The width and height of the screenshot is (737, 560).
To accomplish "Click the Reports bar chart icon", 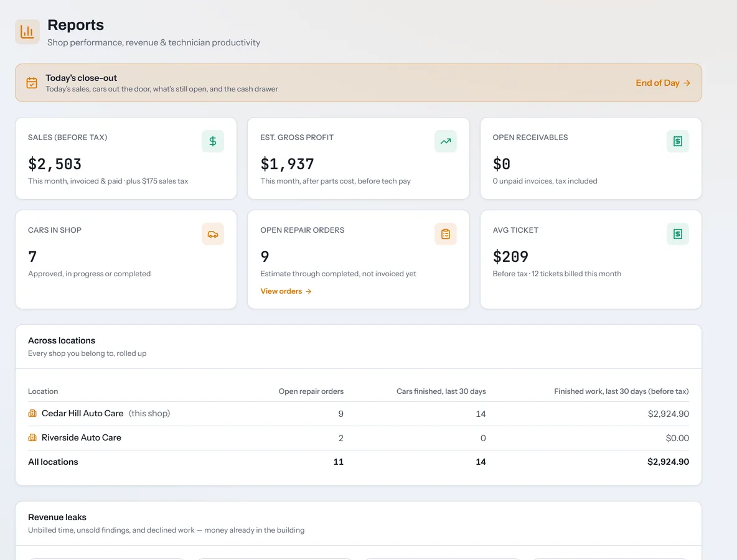I will point(27,32).
